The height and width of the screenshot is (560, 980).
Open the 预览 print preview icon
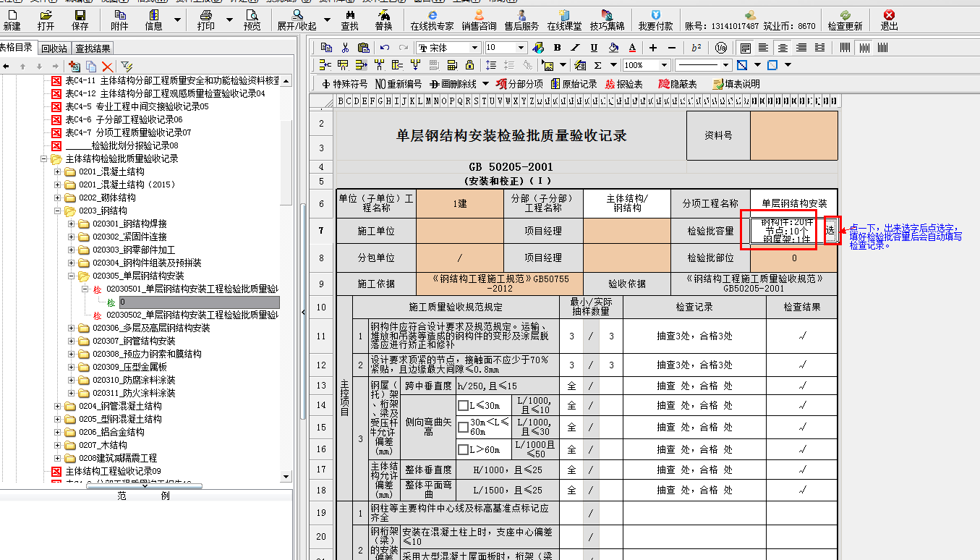point(252,20)
